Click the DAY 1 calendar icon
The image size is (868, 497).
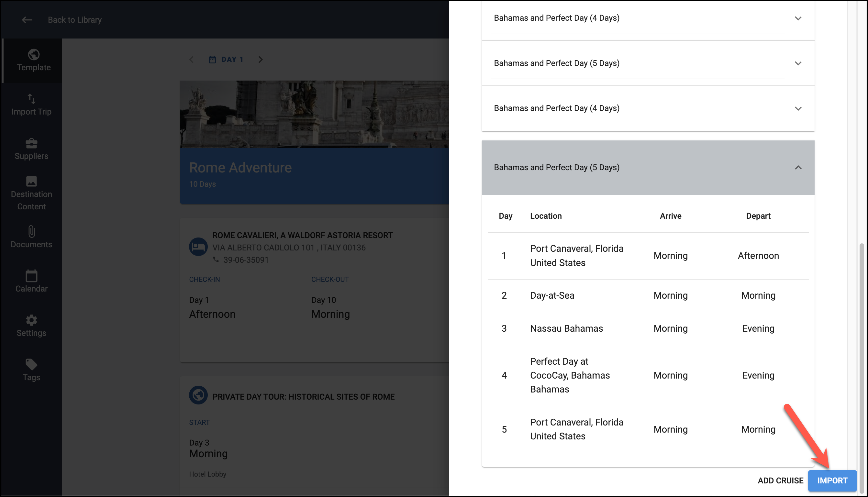212,60
